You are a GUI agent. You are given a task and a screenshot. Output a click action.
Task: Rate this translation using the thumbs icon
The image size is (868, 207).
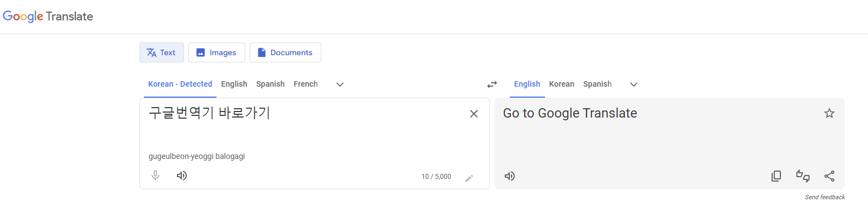tap(803, 176)
